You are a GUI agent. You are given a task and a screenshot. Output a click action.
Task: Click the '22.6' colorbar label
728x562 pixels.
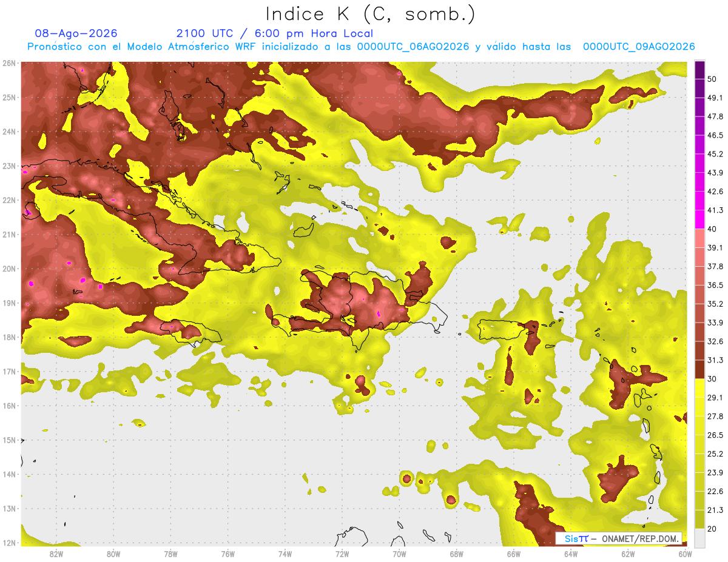[715, 491]
